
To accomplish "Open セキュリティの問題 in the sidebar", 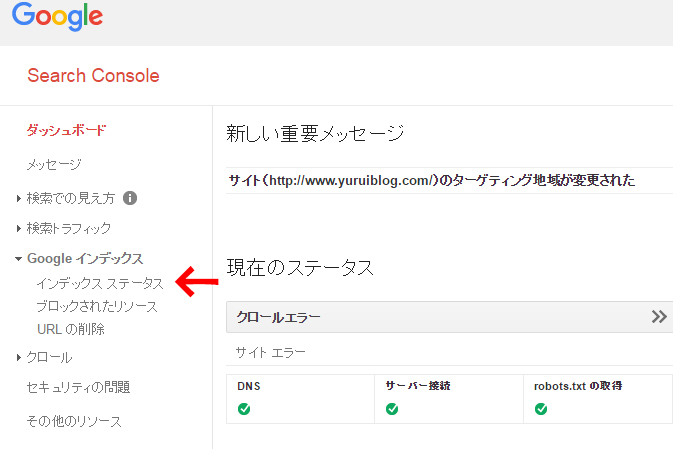I will [x=78, y=387].
